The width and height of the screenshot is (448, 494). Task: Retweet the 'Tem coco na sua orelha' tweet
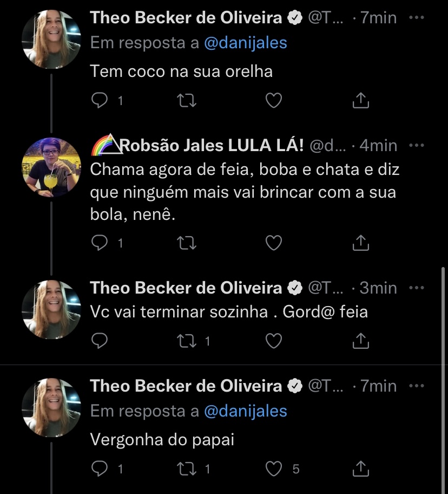click(187, 100)
